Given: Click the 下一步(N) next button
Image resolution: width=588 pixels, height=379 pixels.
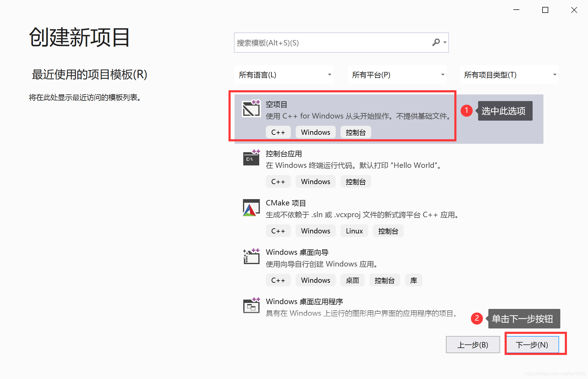Looking at the screenshot, I should (532, 345).
